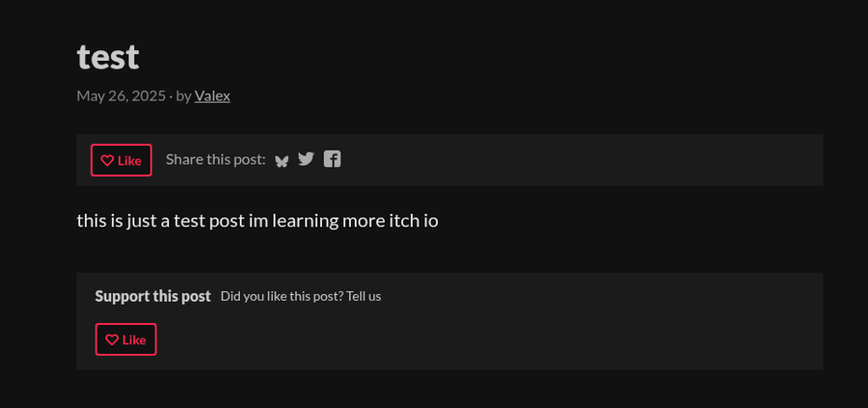Click the word "by" before the author name
The image size is (868, 408).
pos(184,96)
